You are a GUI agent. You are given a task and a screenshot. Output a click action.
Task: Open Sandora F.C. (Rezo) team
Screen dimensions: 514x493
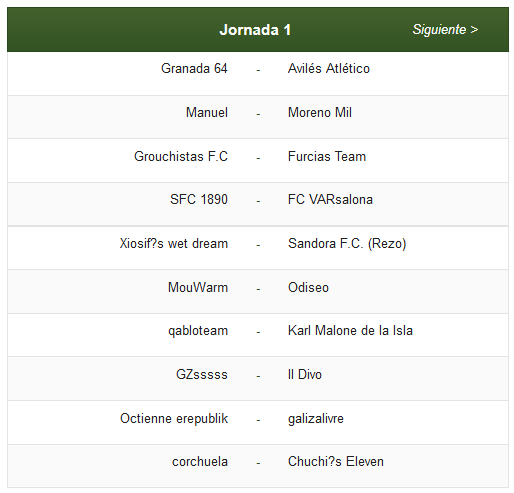coord(347,243)
